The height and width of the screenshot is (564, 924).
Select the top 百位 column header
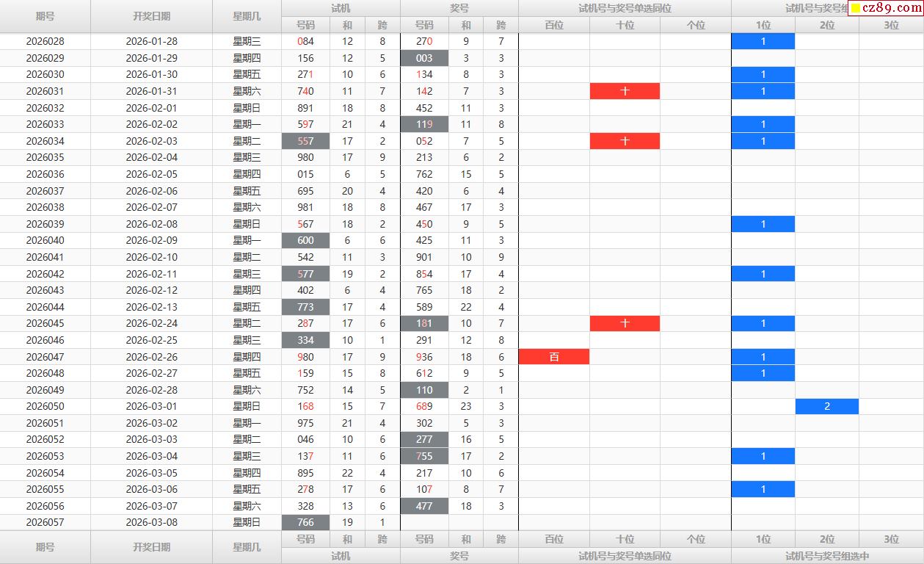[x=554, y=25]
